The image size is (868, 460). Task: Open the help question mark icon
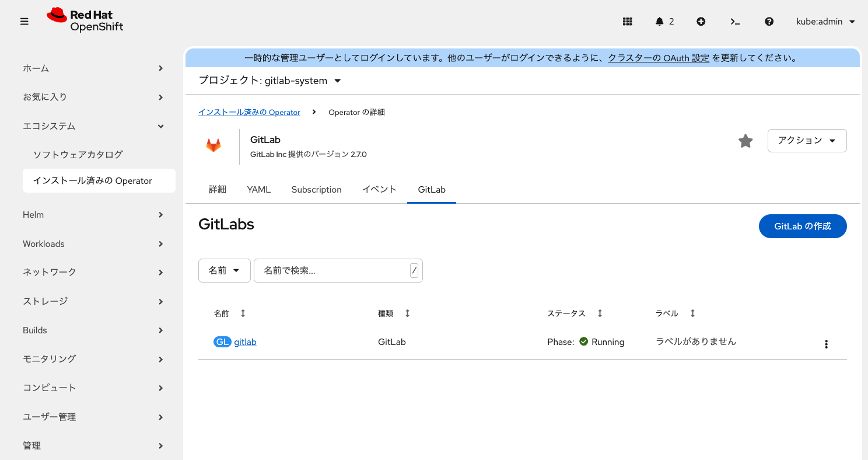pos(769,21)
